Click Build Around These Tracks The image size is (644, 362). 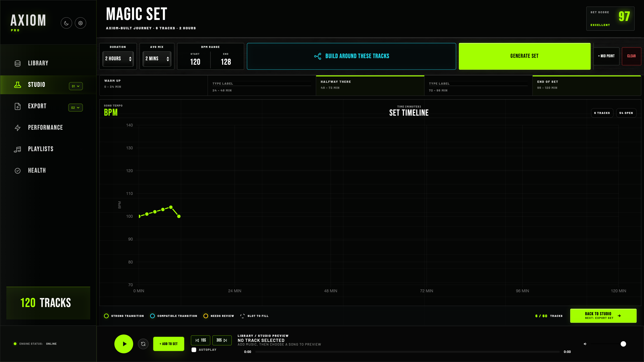pos(352,56)
